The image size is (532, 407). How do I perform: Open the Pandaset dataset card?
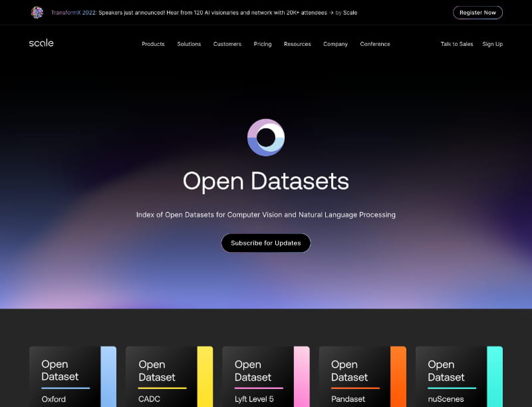(x=362, y=376)
